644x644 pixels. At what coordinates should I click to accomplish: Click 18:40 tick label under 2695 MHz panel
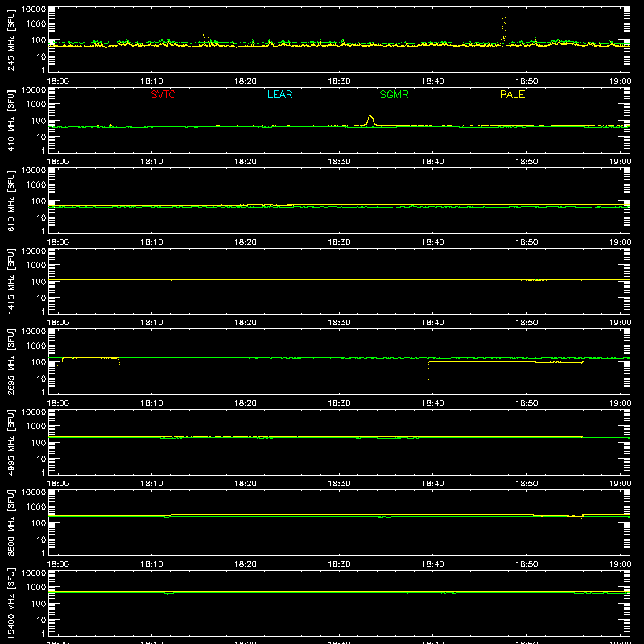pyautogui.click(x=433, y=403)
